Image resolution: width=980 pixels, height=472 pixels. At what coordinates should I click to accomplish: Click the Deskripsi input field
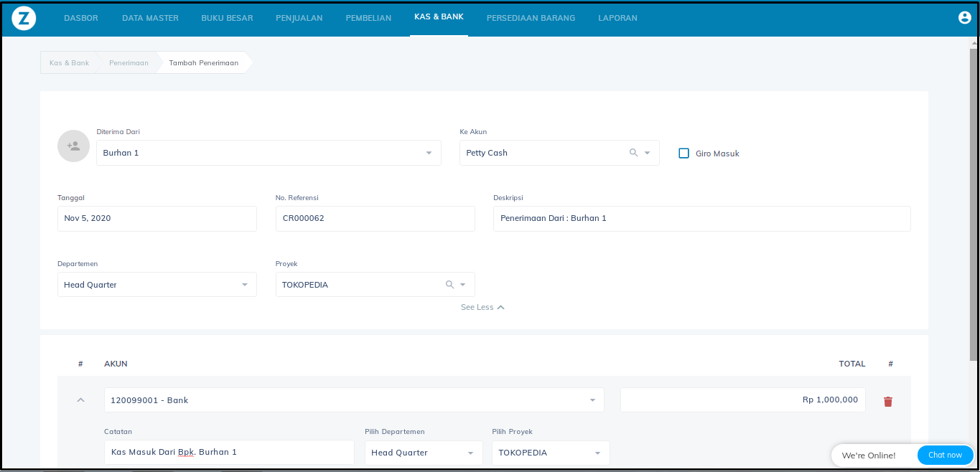(x=701, y=218)
